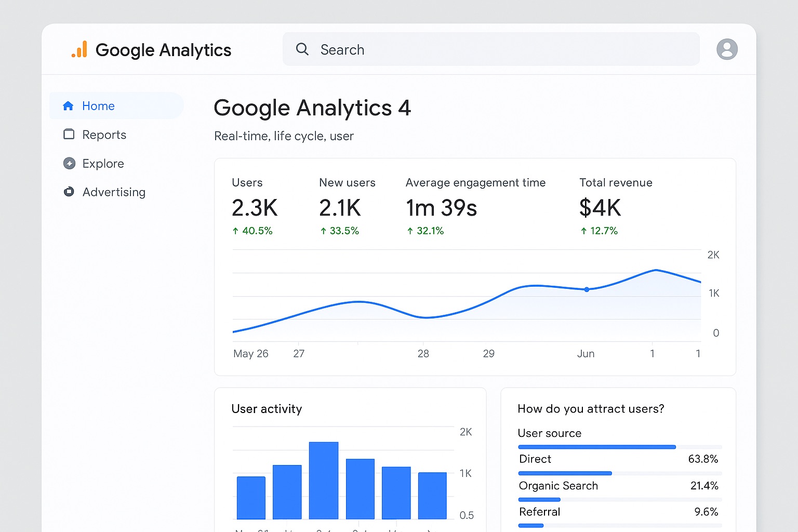
Task: Click inside the Search input field
Action: pos(499,49)
